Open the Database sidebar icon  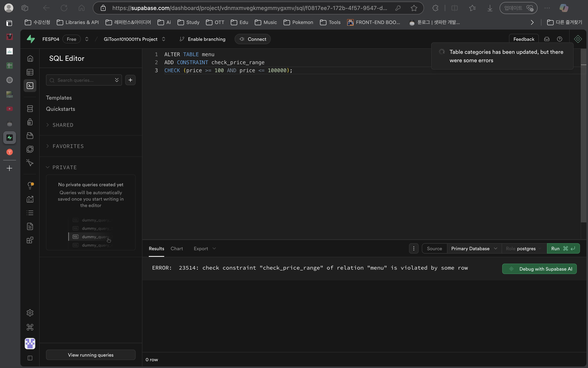(30, 109)
